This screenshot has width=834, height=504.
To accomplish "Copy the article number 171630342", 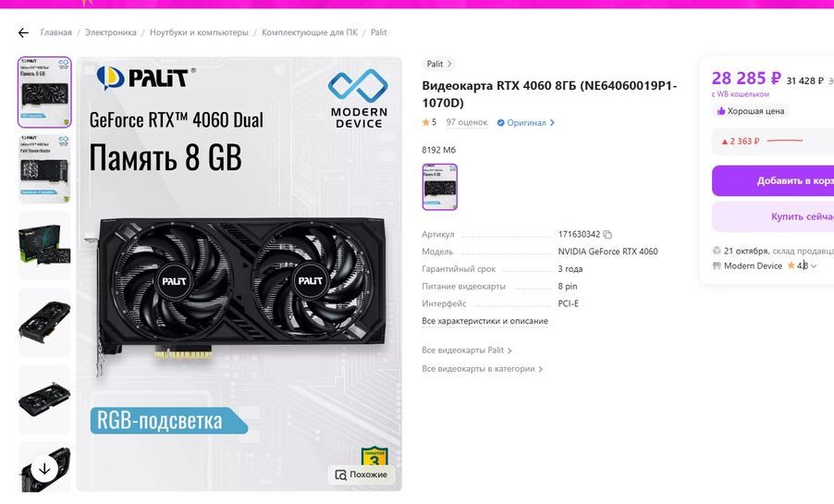I will (607, 235).
